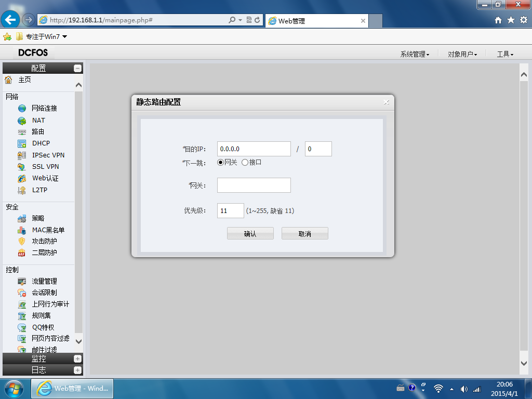532x399 pixels.
Task: Click the 会话限制 icon
Action: 22,293
